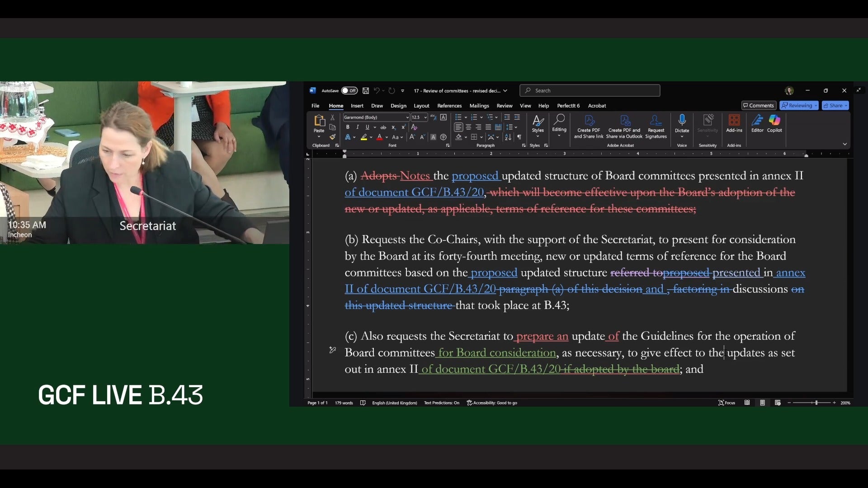Click Increase Indent icon
The height and width of the screenshot is (488, 868).
(x=517, y=117)
